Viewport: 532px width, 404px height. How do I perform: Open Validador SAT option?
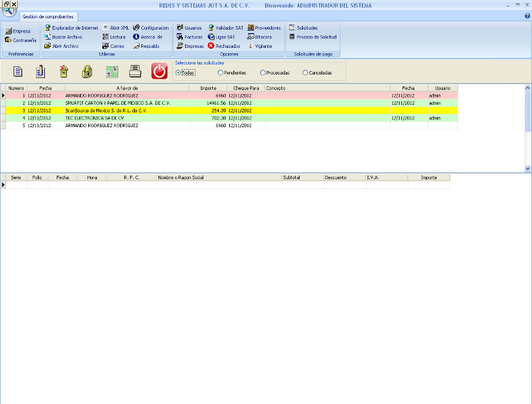(x=225, y=28)
